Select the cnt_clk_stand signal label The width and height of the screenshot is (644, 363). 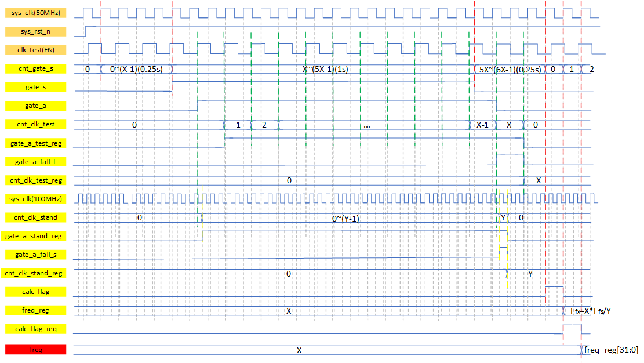(36, 217)
